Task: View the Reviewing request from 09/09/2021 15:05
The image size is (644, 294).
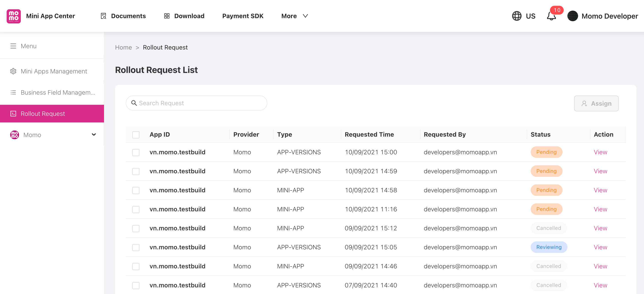Action: click(600, 247)
